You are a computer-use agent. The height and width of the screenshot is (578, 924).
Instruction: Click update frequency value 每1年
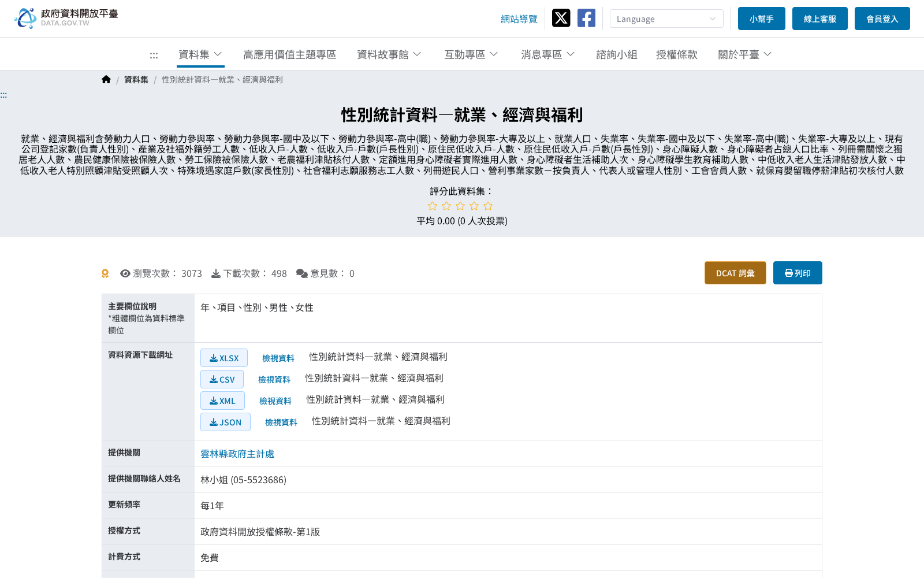click(x=212, y=506)
